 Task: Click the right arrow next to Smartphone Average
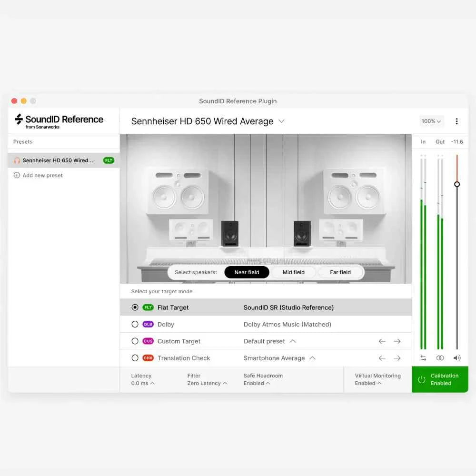coord(397,358)
